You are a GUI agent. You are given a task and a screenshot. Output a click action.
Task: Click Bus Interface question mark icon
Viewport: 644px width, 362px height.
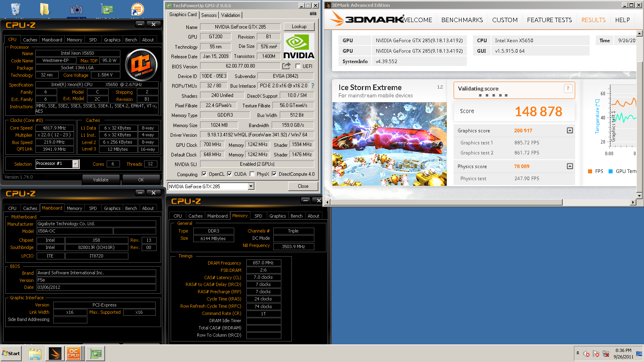click(313, 86)
